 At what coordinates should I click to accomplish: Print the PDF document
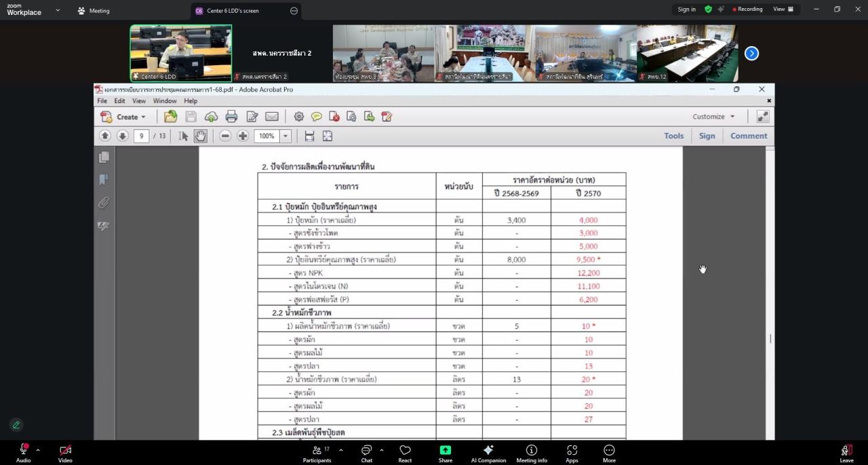tap(231, 117)
